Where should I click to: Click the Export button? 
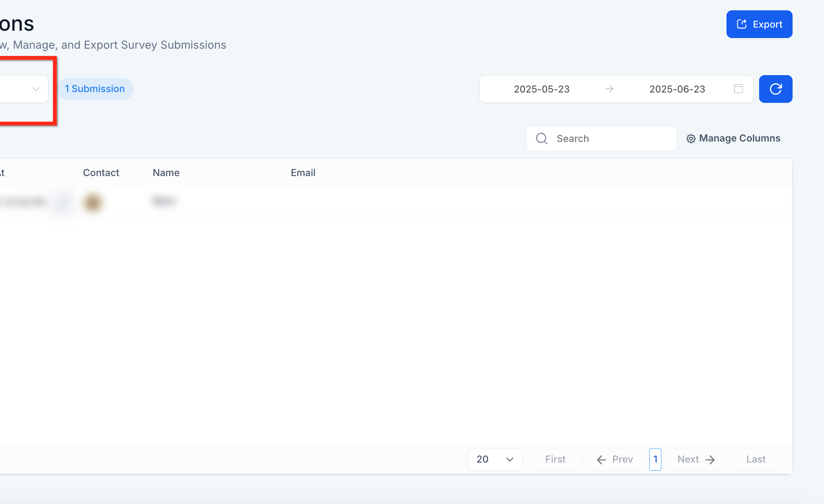coord(759,24)
